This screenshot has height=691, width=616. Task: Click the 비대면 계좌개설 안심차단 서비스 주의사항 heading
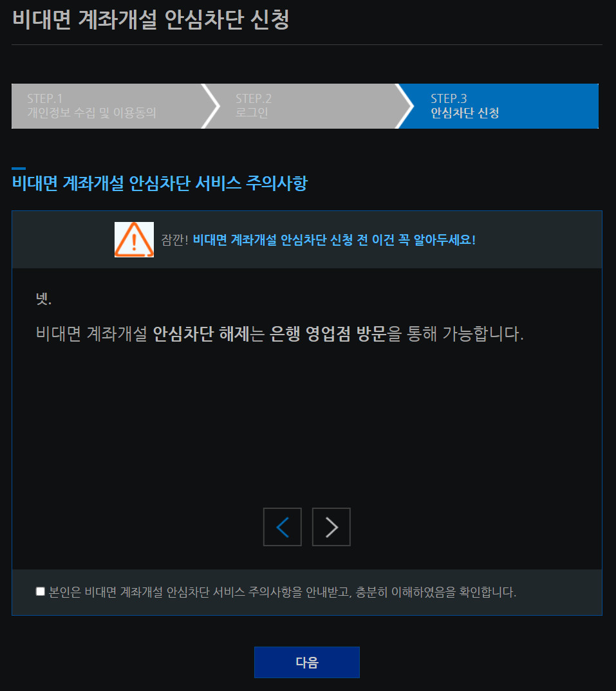click(160, 183)
